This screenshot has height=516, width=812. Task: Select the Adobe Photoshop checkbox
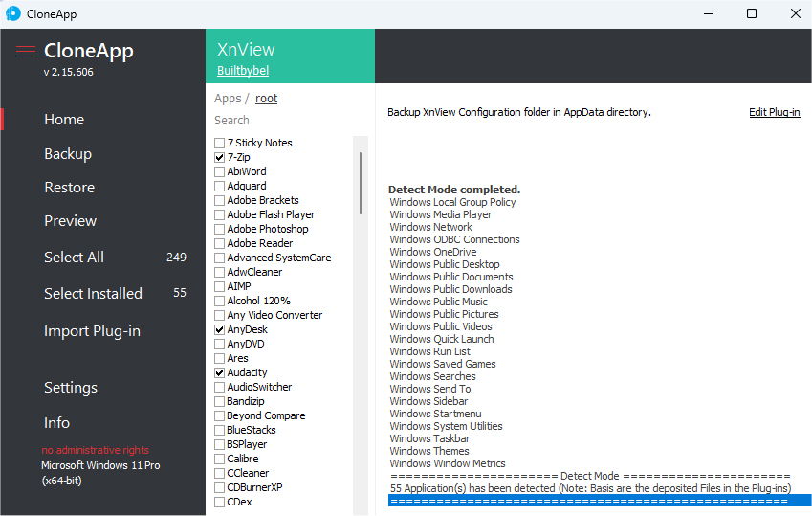[220, 229]
